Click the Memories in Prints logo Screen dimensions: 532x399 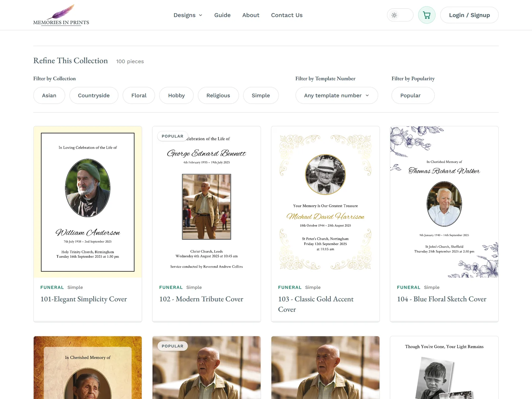[61, 15]
